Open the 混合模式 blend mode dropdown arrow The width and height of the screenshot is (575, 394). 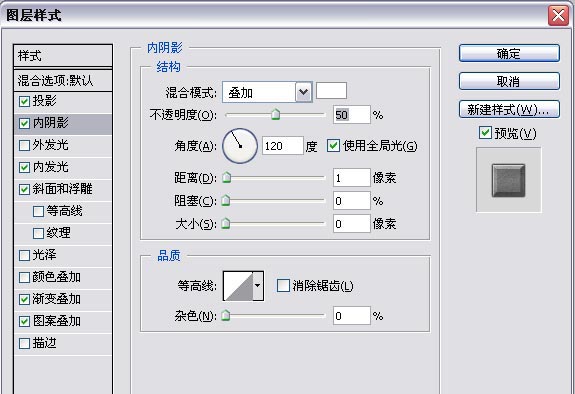coord(304,92)
